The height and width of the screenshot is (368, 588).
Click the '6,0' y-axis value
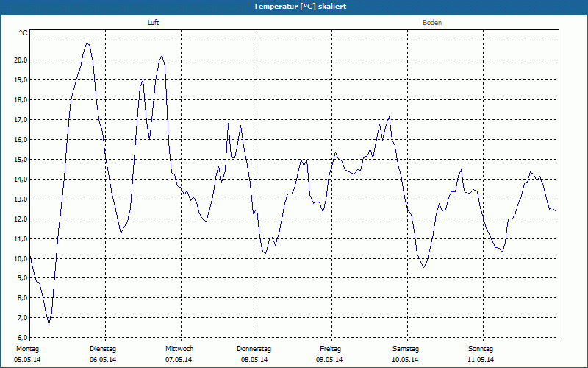[x=22, y=337]
